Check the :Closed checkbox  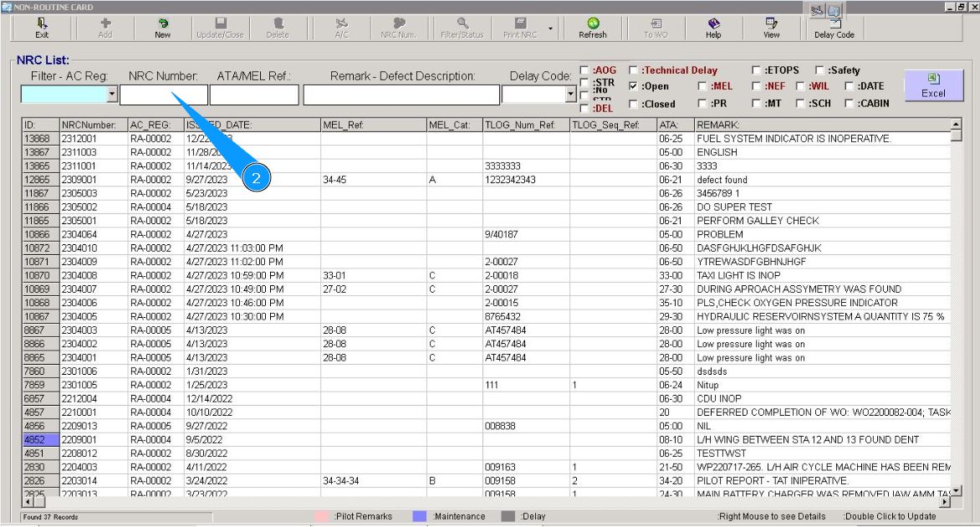pyautogui.click(x=633, y=104)
